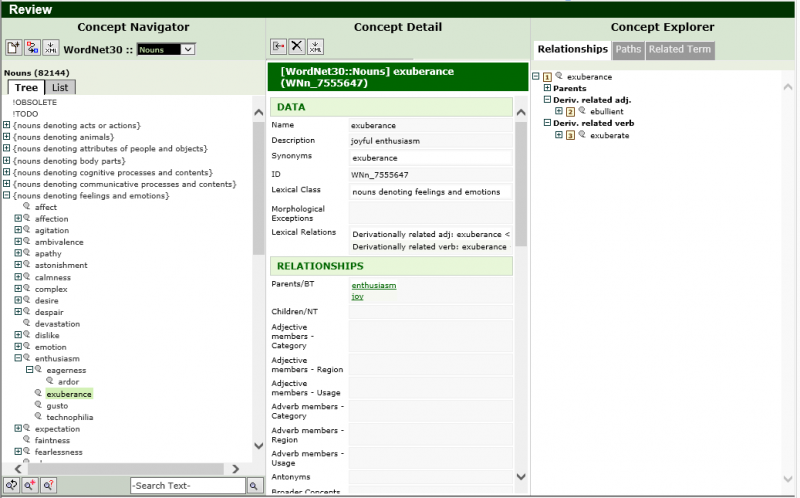The height and width of the screenshot is (498, 800).
Task: Click magnifier icon beside affect in tree
Action: 27,207
